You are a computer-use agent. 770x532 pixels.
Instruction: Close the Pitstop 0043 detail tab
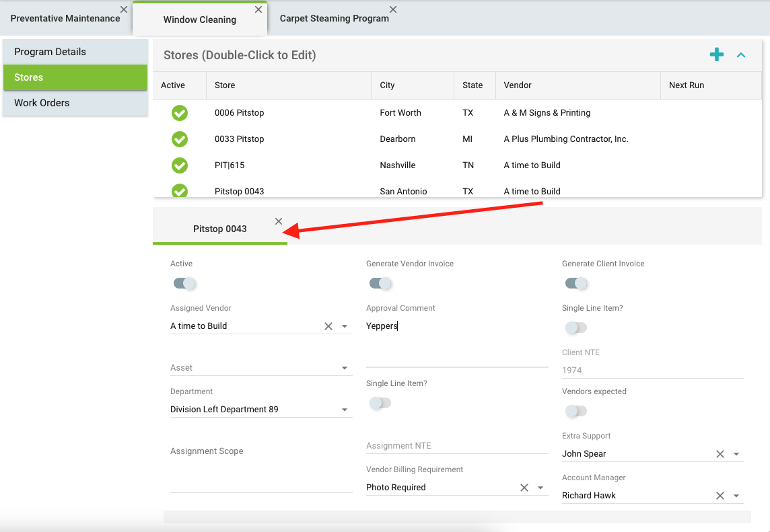279,221
